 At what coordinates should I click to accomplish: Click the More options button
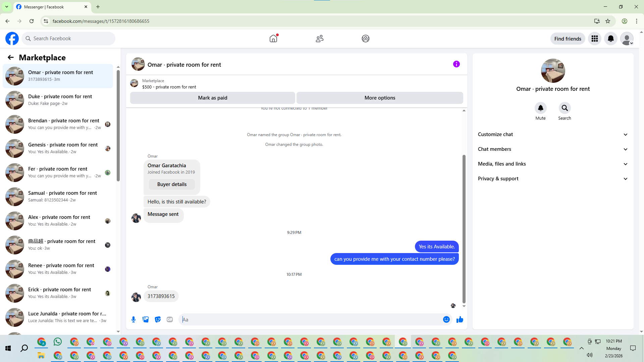coord(380,98)
